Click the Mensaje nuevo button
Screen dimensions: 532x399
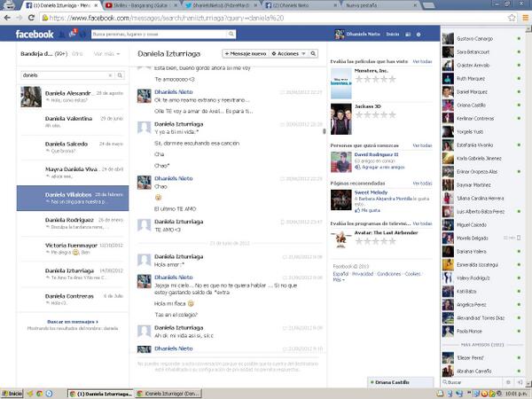point(246,53)
